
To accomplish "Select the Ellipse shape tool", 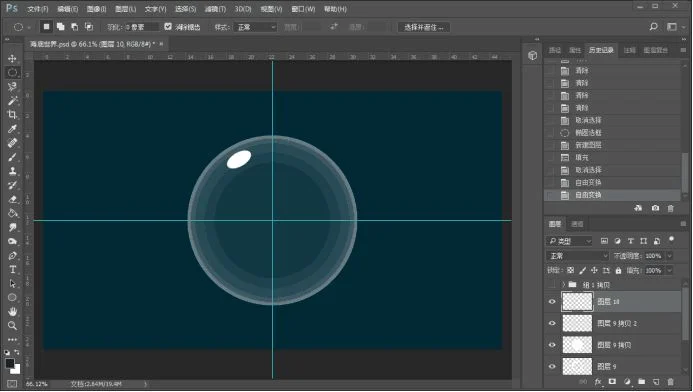I will tap(12, 297).
